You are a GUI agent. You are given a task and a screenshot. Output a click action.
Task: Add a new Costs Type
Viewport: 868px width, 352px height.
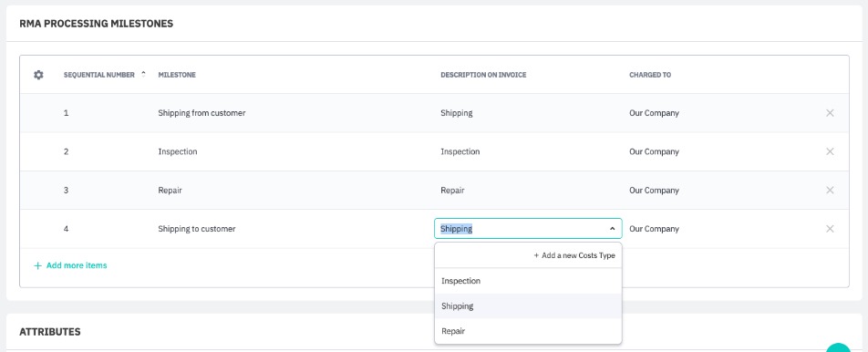click(574, 255)
